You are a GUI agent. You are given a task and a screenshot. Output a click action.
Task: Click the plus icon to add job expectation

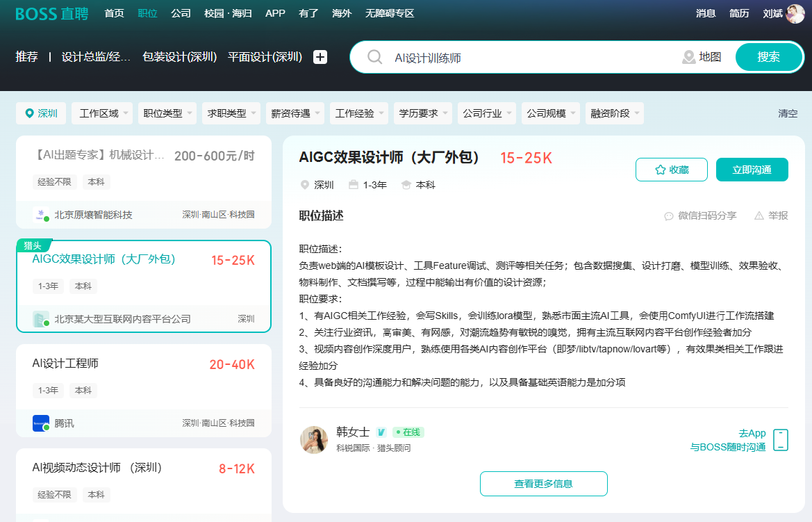pos(320,57)
